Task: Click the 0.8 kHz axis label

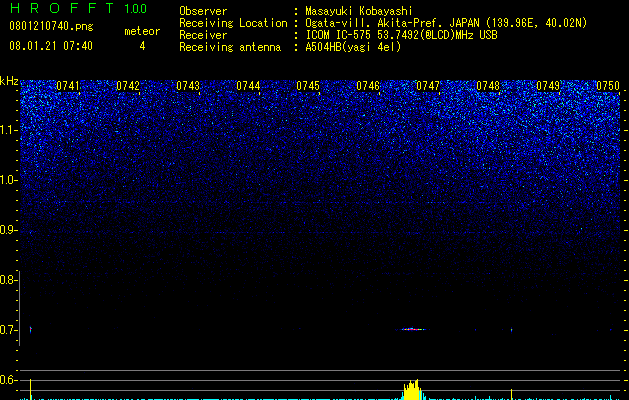Action: pyautogui.click(x=9, y=280)
